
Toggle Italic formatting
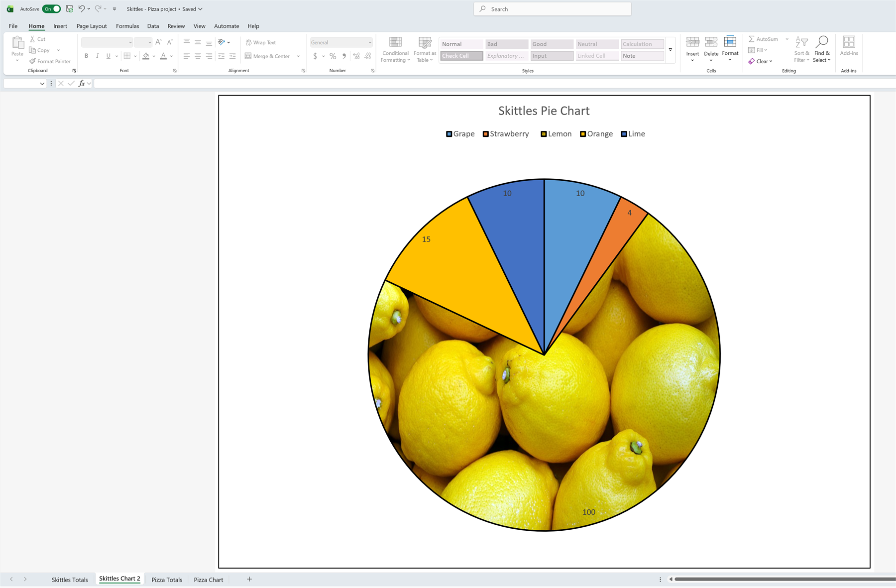(x=97, y=56)
